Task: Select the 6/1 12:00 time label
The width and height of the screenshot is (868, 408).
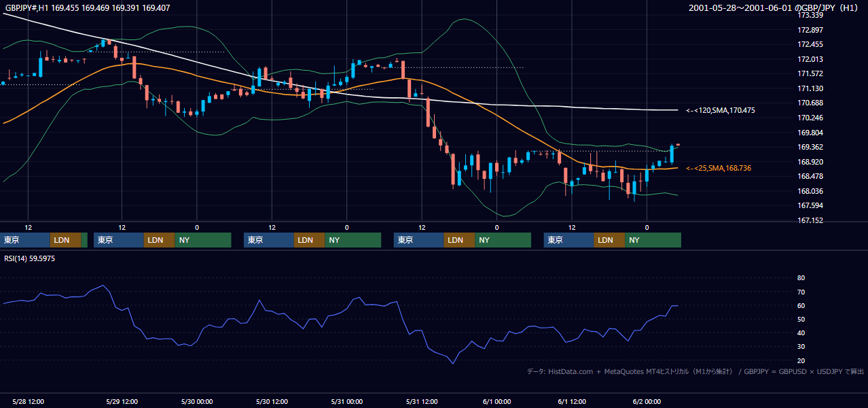Action: (x=572, y=401)
